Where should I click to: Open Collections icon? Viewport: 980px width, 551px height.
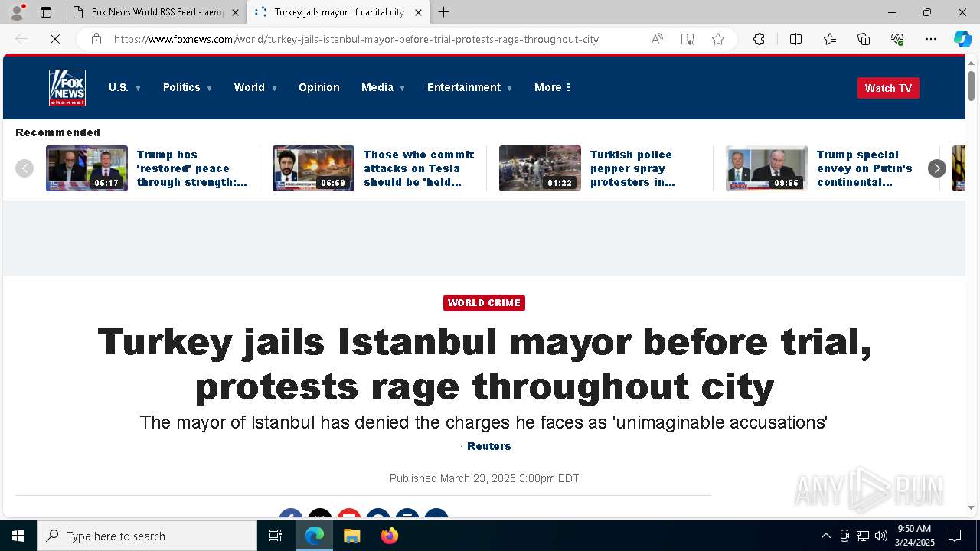[864, 39]
